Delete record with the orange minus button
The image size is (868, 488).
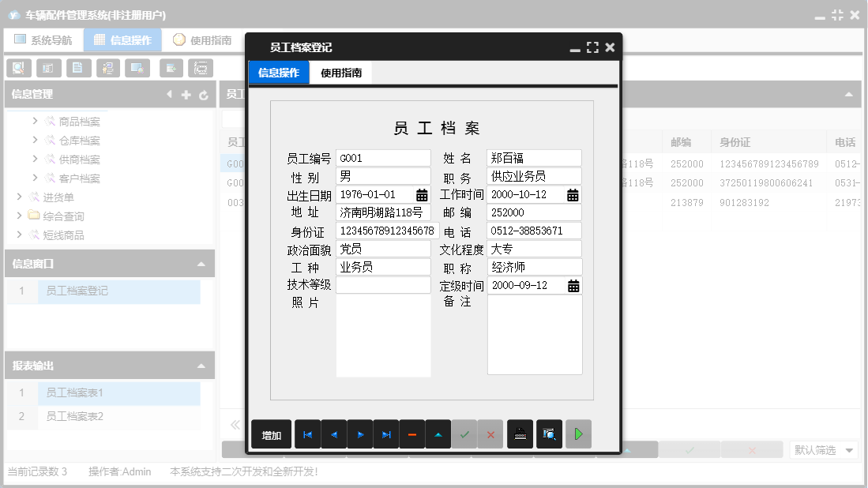[412, 434]
